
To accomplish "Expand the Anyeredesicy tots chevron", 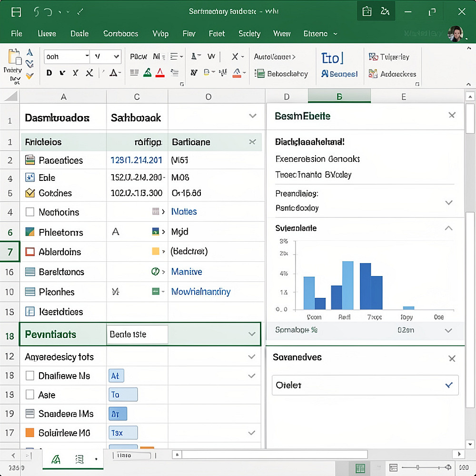I will point(252,357).
